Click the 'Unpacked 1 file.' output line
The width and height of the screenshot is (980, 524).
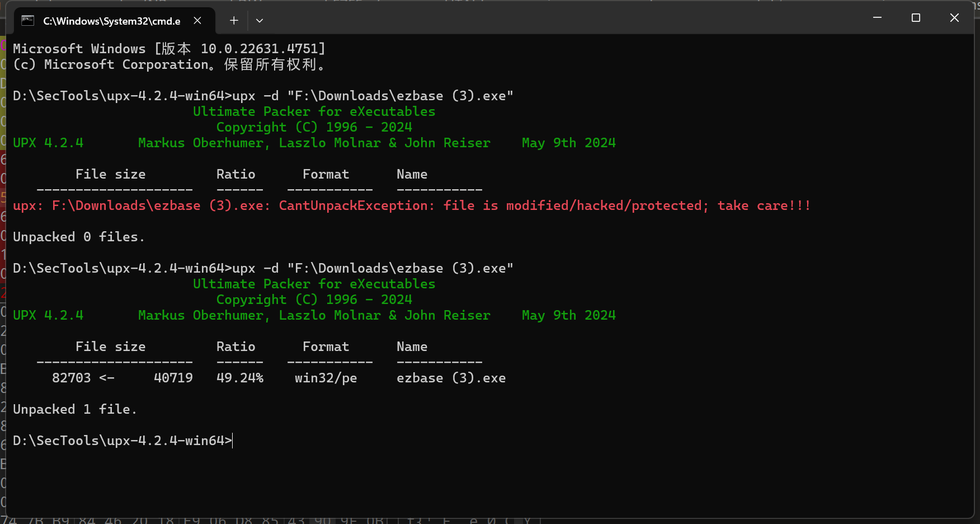pyautogui.click(x=74, y=410)
